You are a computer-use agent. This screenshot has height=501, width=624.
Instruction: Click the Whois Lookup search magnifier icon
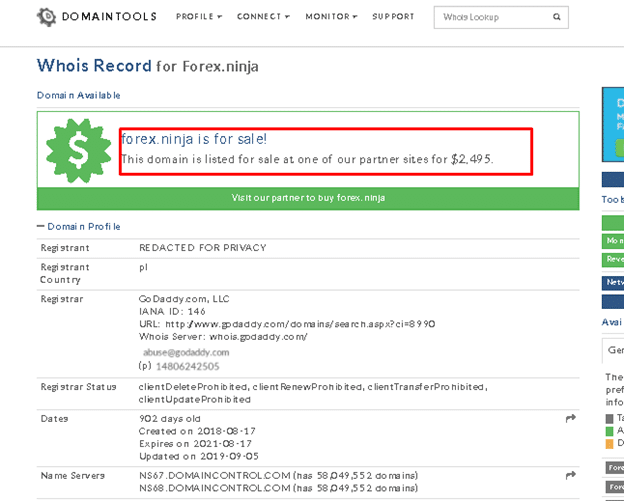click(557, 17)
